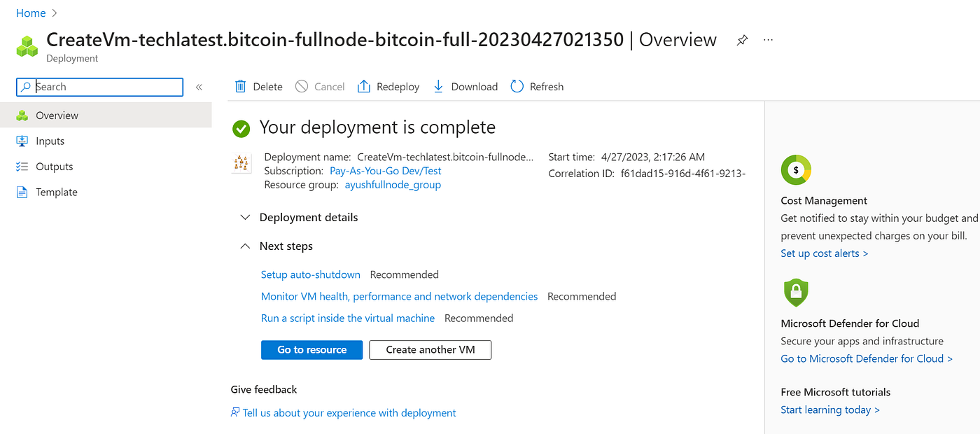The image size is (980, 434).
Task: Click the Delete trash can icon
Action: click(240, 86)
